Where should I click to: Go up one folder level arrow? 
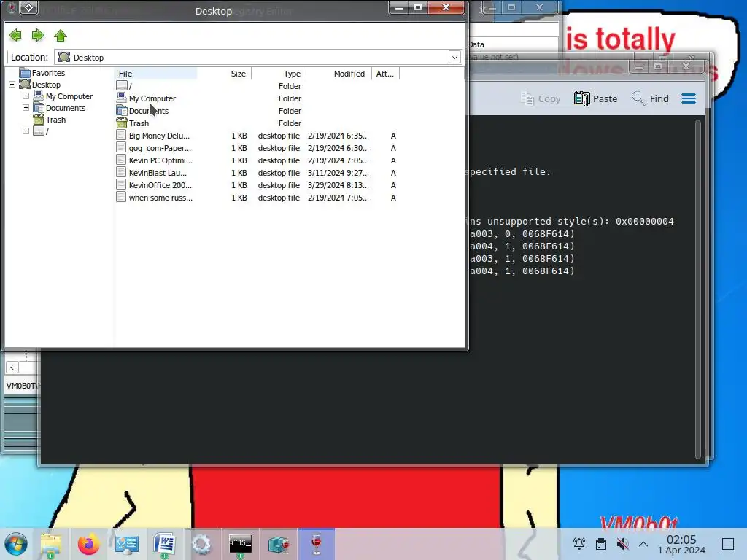[x=61, y=35]
